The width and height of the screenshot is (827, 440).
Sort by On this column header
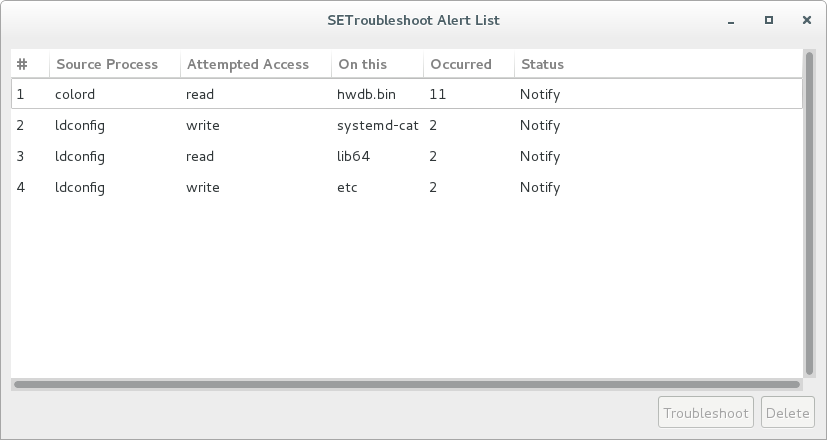(x=378, y=64)
